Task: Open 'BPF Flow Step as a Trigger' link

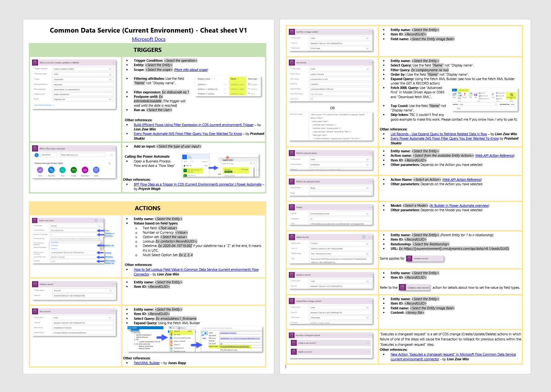Action: (198, 184)
